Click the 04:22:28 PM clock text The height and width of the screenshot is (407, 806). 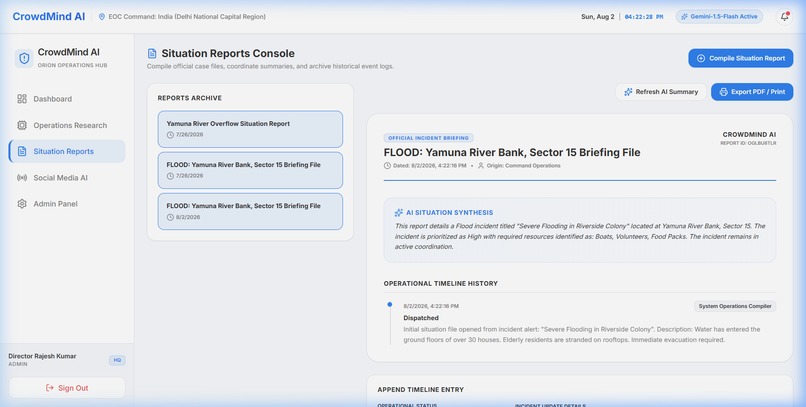[644, 16]
